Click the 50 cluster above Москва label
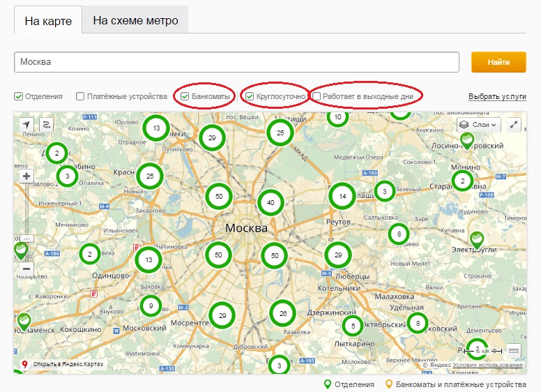The image size is (541, 392). tap(219, 196)
